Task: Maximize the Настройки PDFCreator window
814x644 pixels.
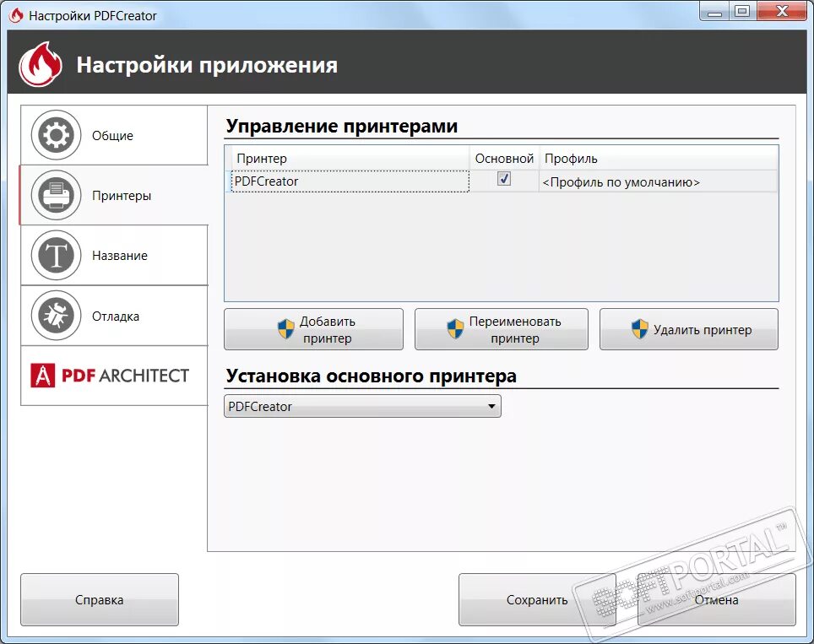Action: tap(743, 12)
